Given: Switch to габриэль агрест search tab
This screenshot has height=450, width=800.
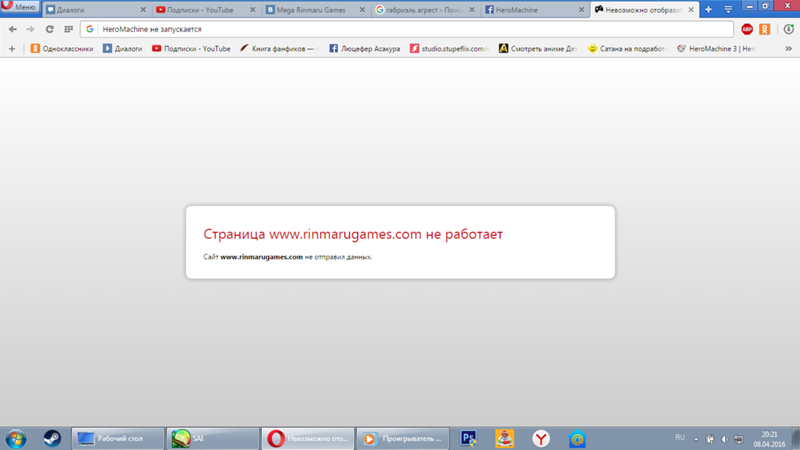Looking at the screenshot, I should coord(424,10).
